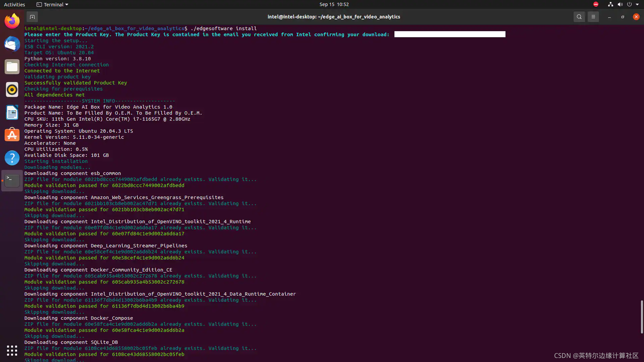644x362 pixels.
Task: Open the wired network tray icon
Action: coord(610,4)
